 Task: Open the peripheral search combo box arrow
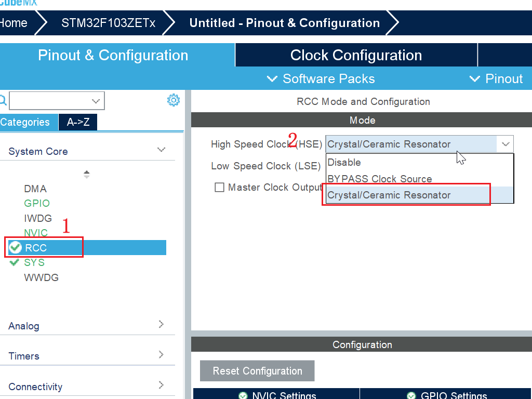coord(96,101)
